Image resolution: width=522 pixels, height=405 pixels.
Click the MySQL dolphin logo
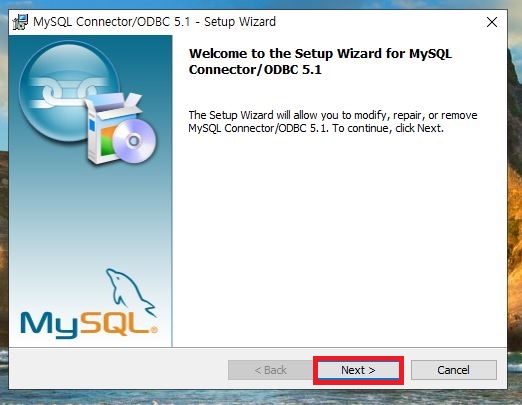(x=130, y=292)
